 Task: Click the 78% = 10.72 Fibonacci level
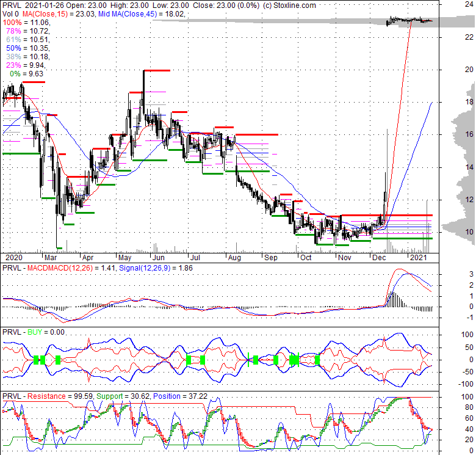click(x=27, y=31)
